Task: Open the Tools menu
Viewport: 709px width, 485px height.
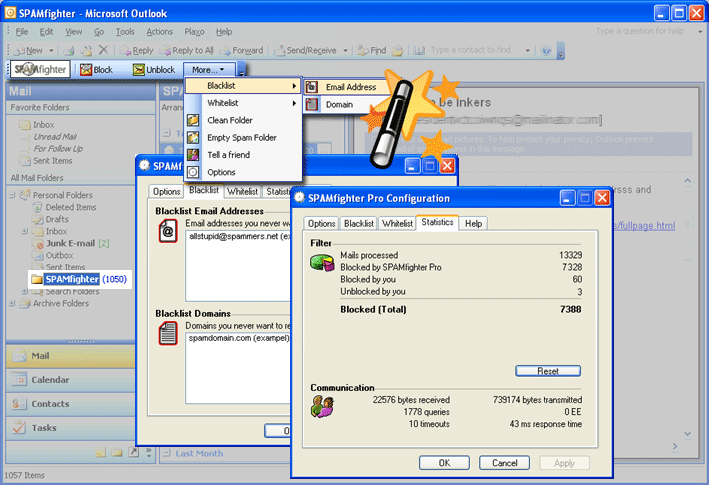Action: coord(125,32)
